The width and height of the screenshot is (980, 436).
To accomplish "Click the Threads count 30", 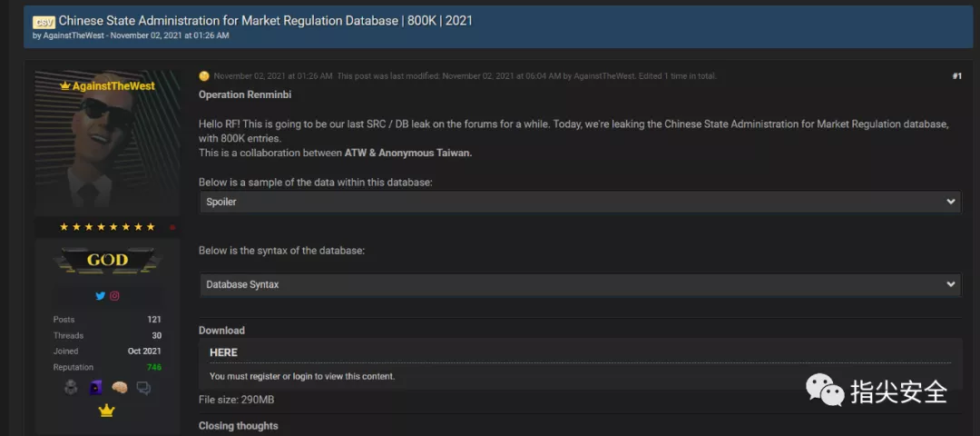I will click(x=156, y=336).
